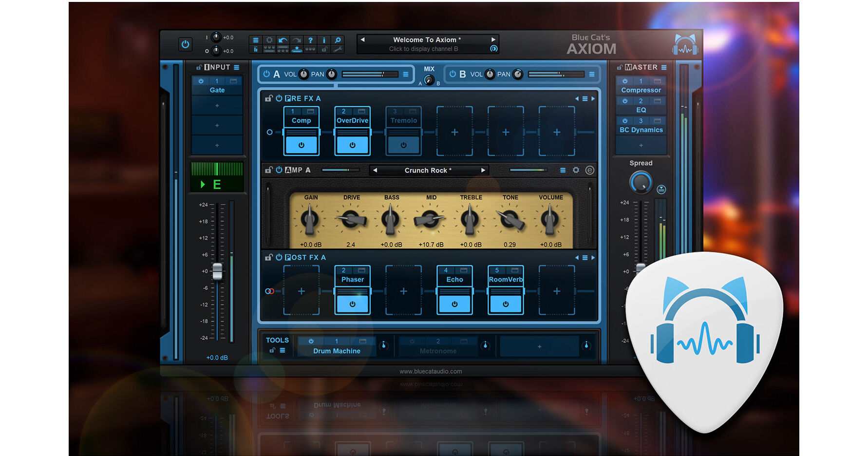Screen dimensions: 868x456
Task: Toggle AMP A section power
Action: (279, 170)
